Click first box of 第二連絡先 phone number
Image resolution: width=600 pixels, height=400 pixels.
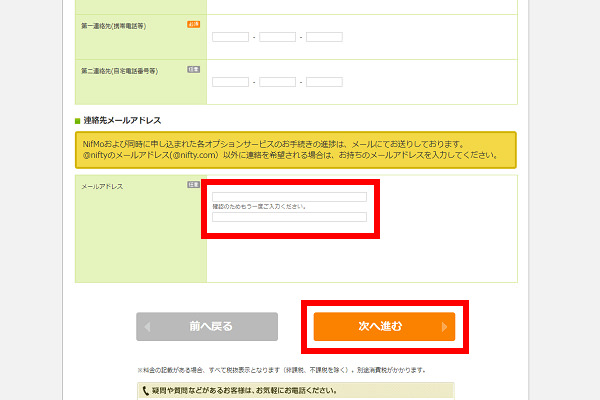[x=230, y=82]
